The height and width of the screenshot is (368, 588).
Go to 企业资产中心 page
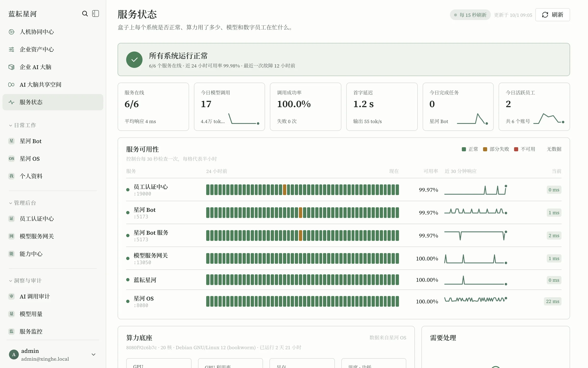[53, 50]
